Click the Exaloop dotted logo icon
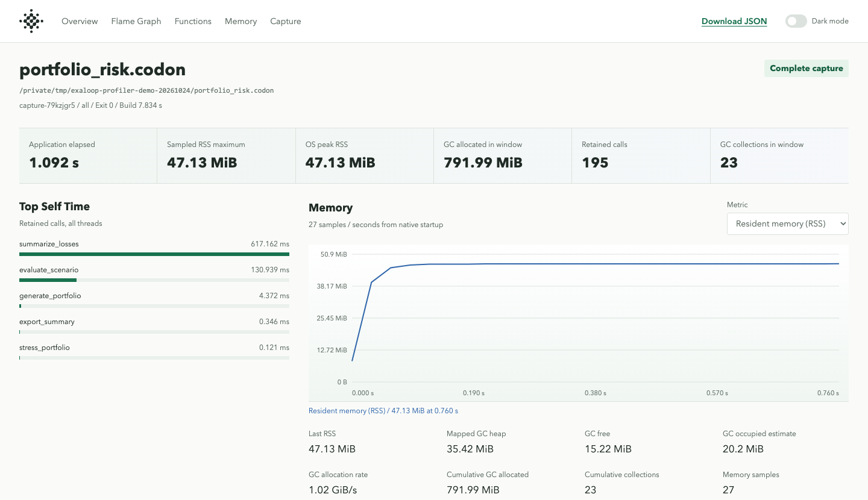 coord(31,21)
